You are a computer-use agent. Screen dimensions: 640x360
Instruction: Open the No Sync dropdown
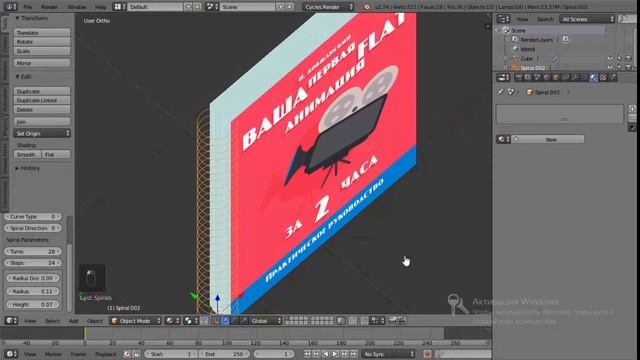pyautogui.click(x=388, y=354)
